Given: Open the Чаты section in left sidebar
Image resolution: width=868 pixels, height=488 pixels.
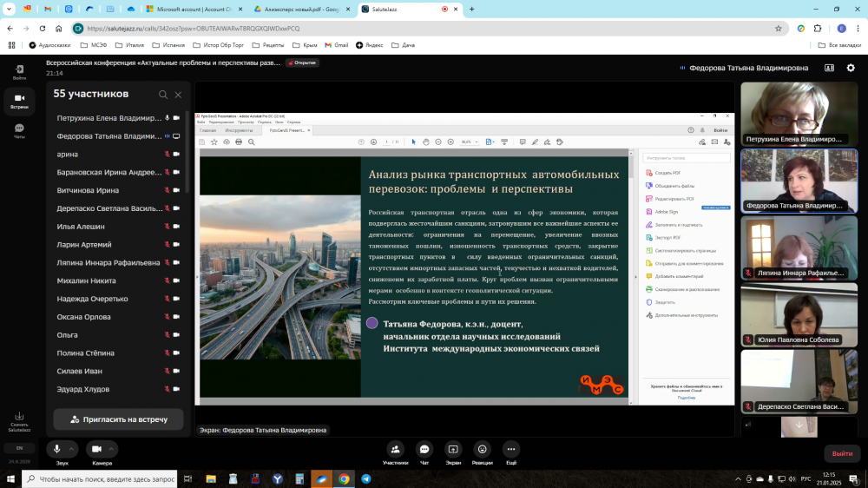Looking at the screenshot, I should (x=19, y=131).
